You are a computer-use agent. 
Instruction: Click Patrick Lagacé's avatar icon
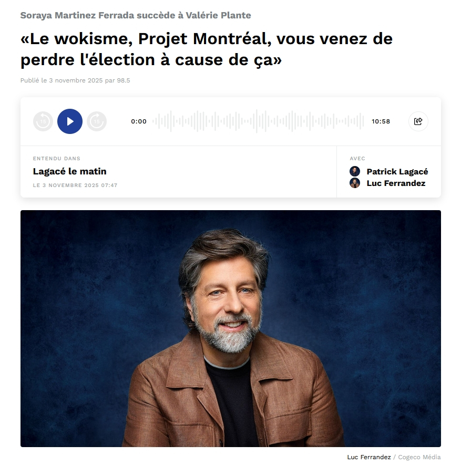click(355, 171)
